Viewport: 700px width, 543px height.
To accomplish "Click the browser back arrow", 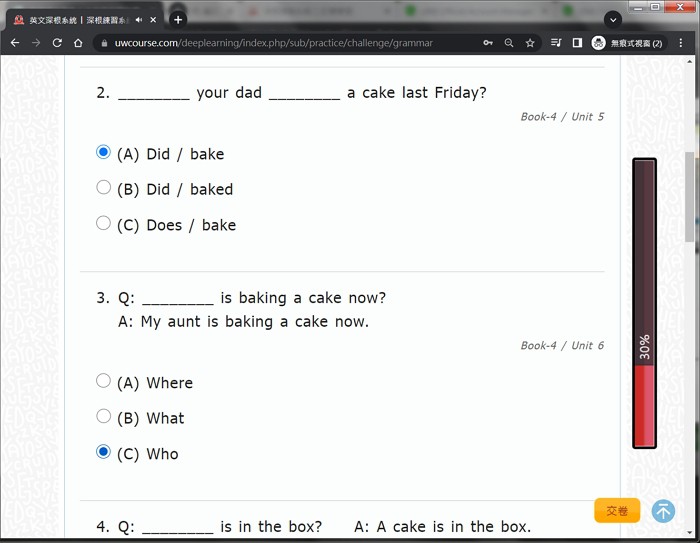I will (x=15, y=43).
